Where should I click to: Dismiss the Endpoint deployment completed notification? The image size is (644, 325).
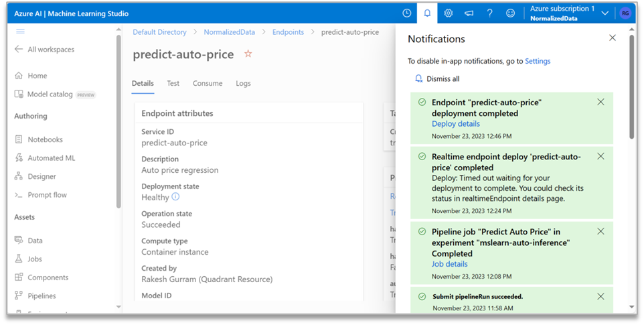tap(600, 102)
